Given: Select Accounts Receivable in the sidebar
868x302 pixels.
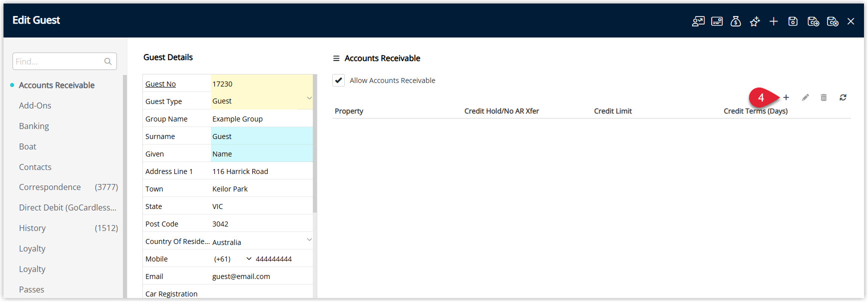Looking at the screenshot, I should [56, 85].
